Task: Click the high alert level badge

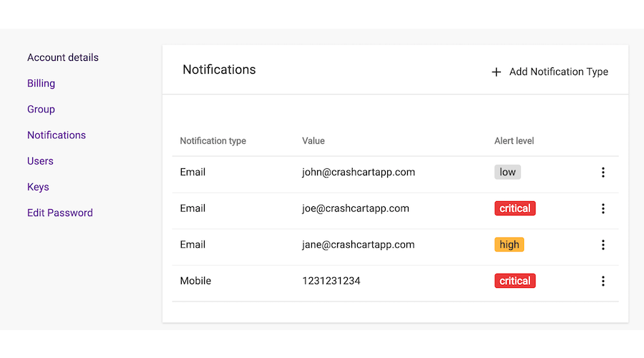Action: point(509,245)
